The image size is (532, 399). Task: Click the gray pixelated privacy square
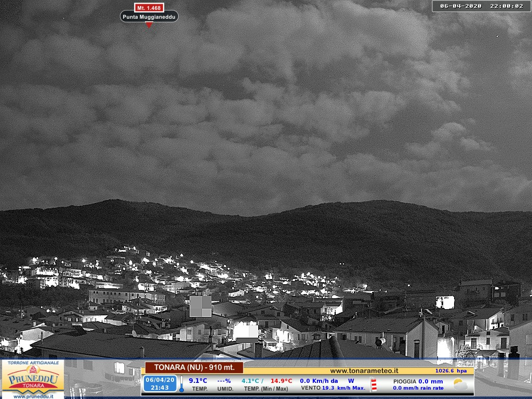tap(200, 306)
